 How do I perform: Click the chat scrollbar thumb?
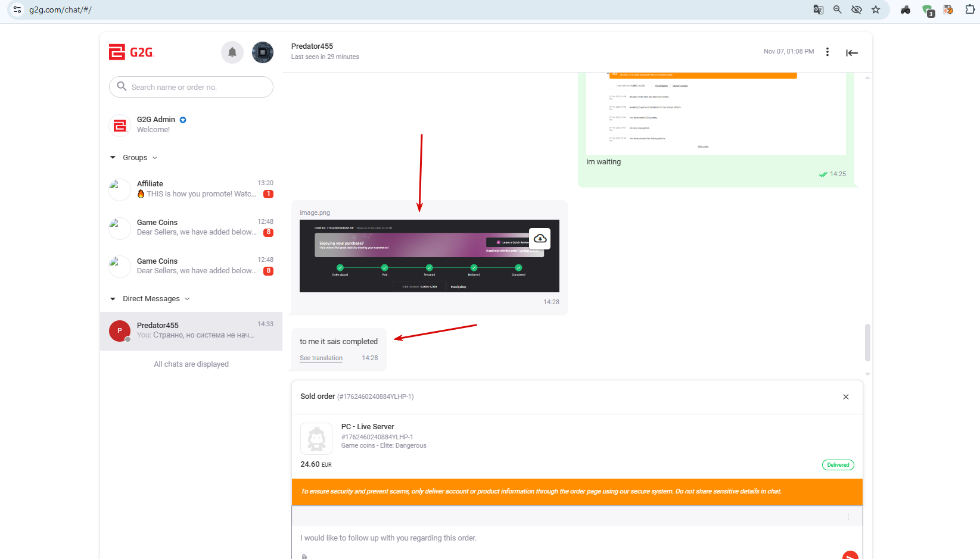coord(867,342)
